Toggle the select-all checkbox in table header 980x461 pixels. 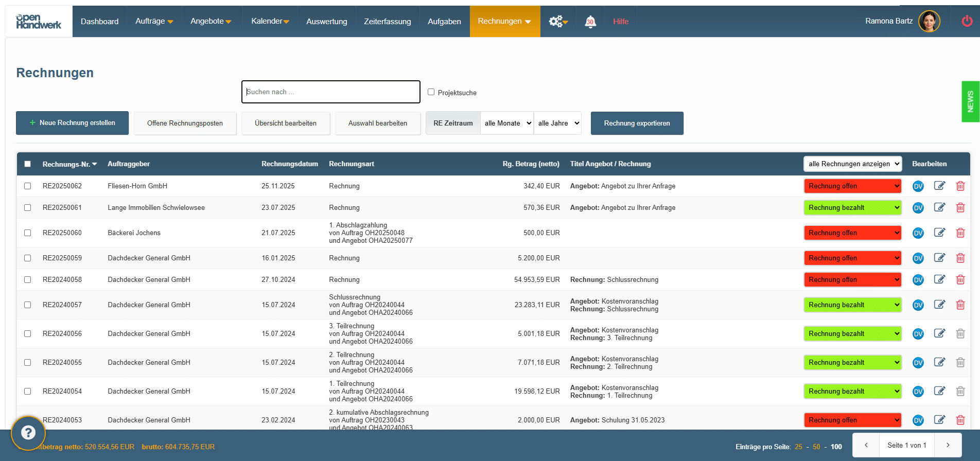click(x=28, y=164)
